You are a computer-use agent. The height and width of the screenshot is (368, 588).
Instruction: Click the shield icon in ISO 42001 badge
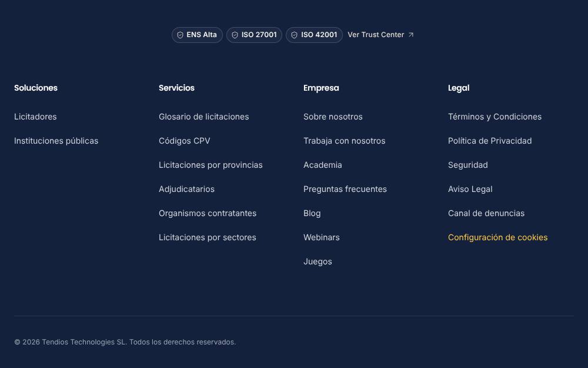coord(295,35)
